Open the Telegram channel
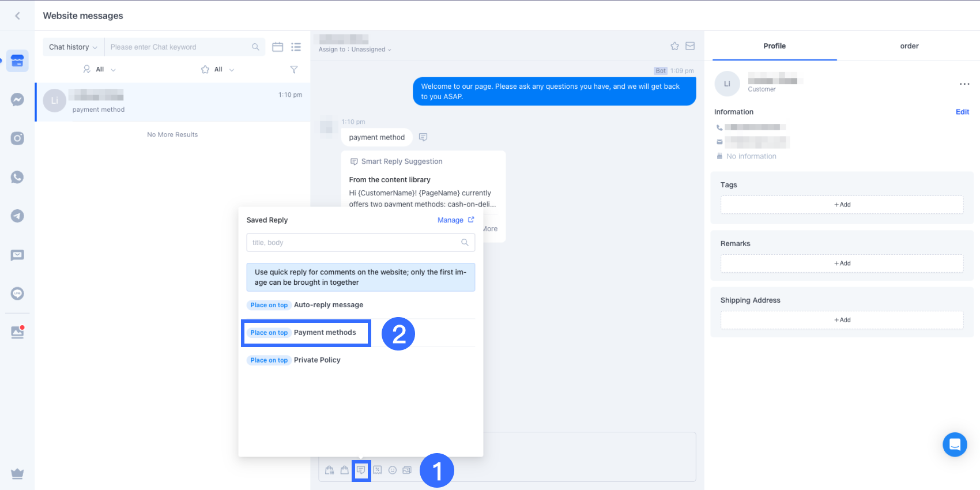This screenshot has height=490, width=980. tap(17, 216)
